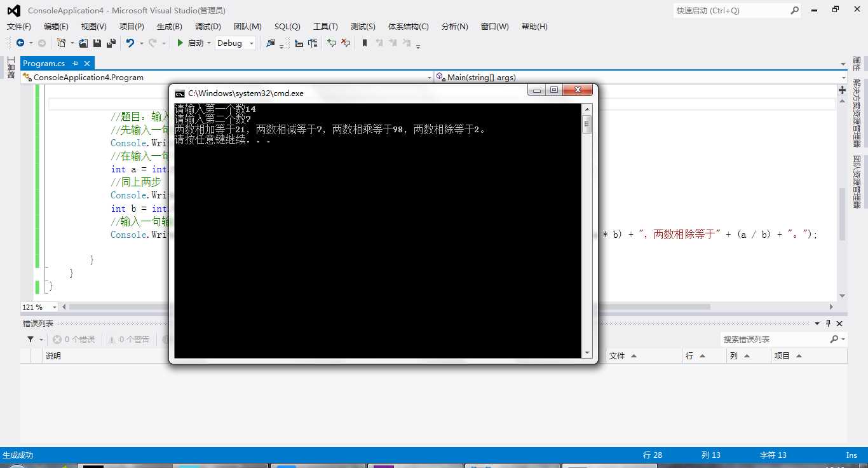This screenshot has height=468, width=868.
Task: Click the 生成成功 status bar text
Action: coord(18,455)
